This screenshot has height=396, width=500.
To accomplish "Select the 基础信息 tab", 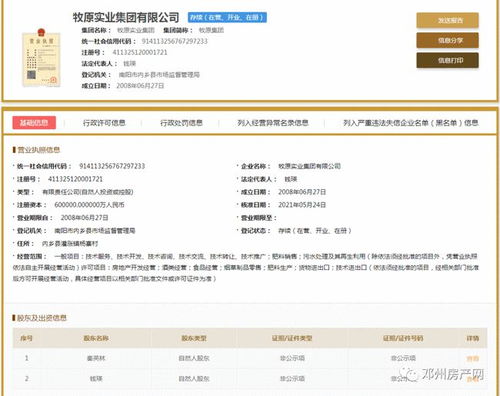I will point(34,123).
